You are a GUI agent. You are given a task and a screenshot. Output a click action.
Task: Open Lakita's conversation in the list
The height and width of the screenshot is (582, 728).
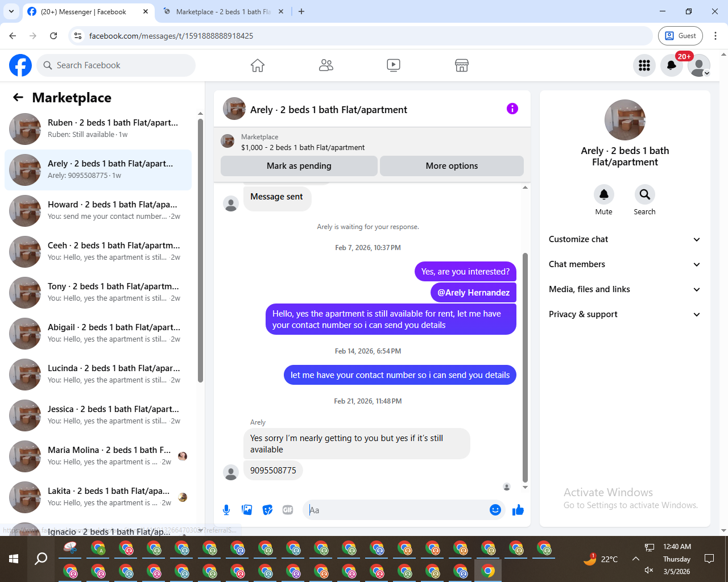98,497
